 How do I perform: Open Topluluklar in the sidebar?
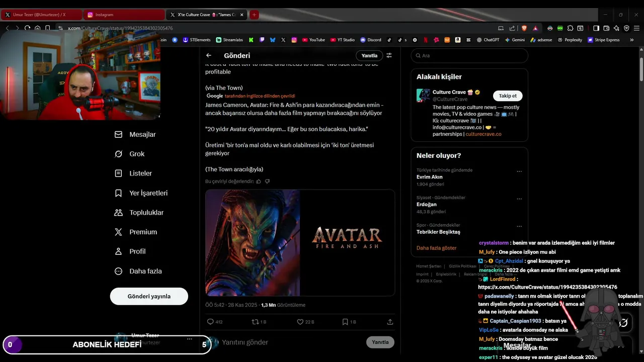click(139, 212)
